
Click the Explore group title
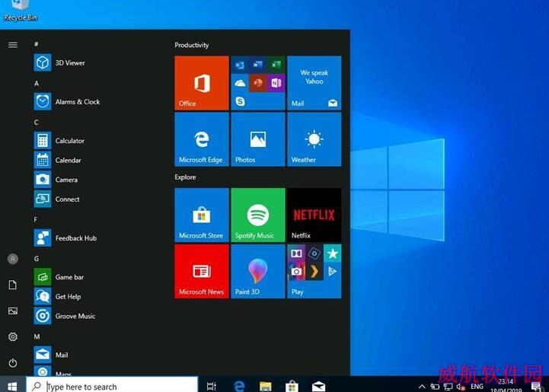pos(185,177)
